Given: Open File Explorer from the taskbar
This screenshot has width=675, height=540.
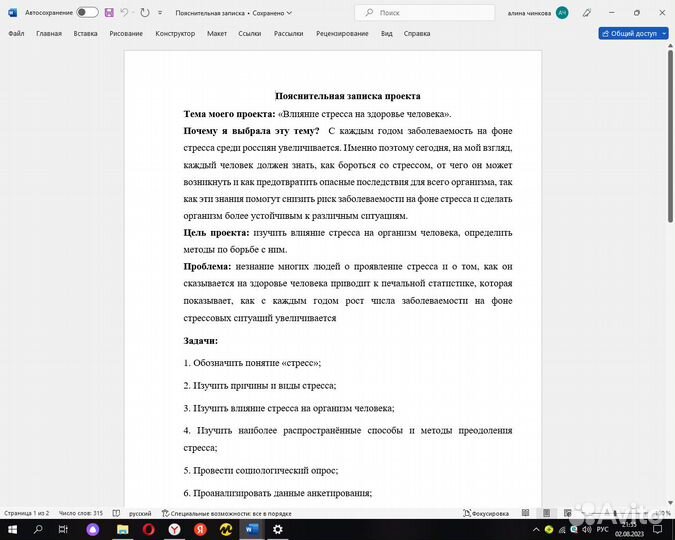Looking at the screenshot, I should pos(123,529).
